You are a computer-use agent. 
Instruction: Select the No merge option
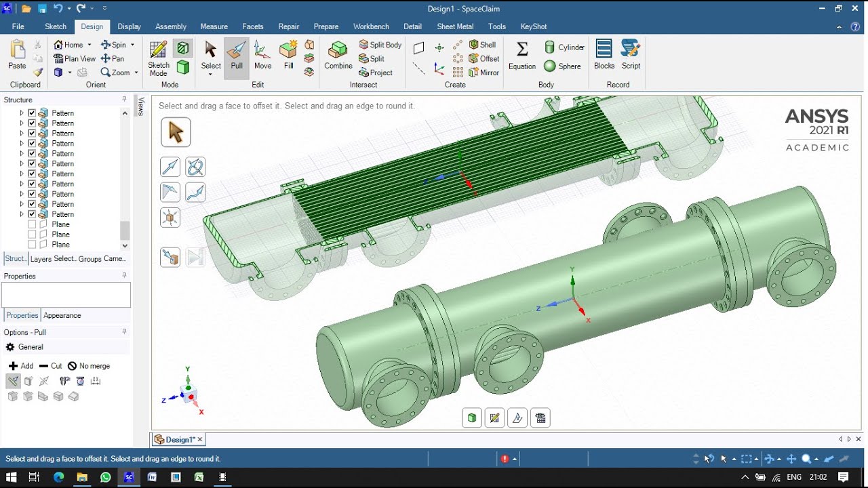point(89,365)
